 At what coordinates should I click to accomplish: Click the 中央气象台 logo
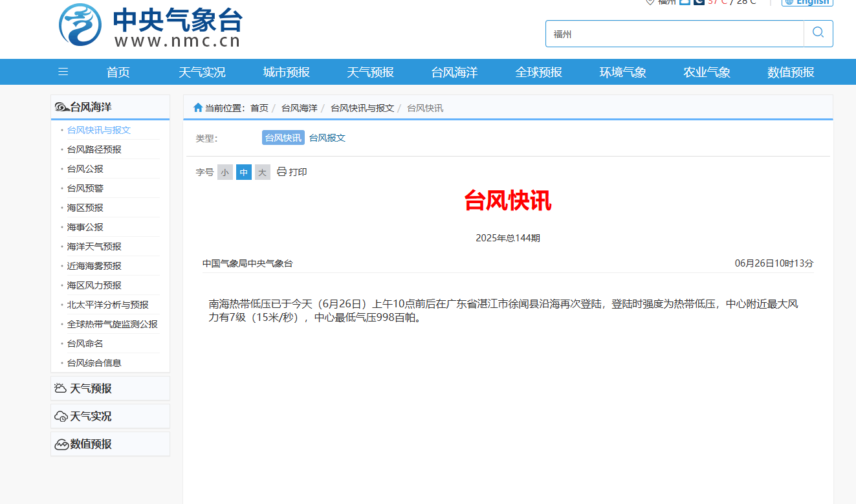tap(149, 26)
